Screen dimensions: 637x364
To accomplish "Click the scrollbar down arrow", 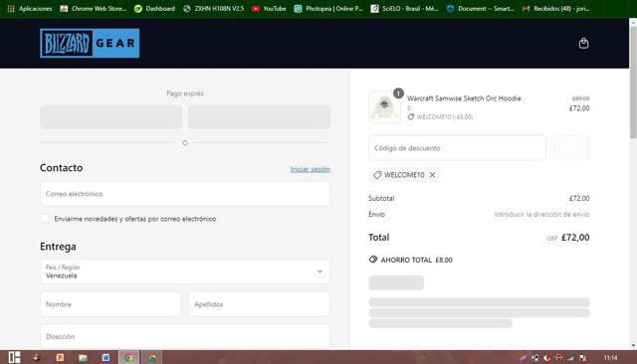I will [x=633, y=345].
